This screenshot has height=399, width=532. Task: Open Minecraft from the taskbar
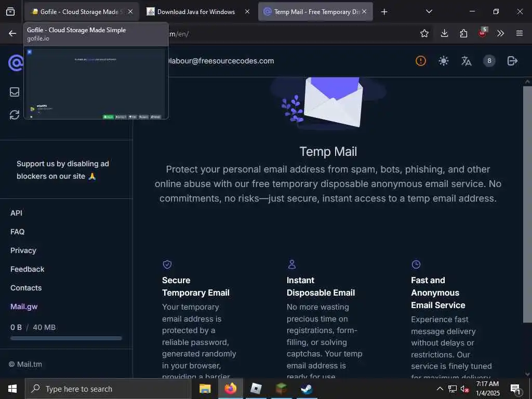(281, 389)
